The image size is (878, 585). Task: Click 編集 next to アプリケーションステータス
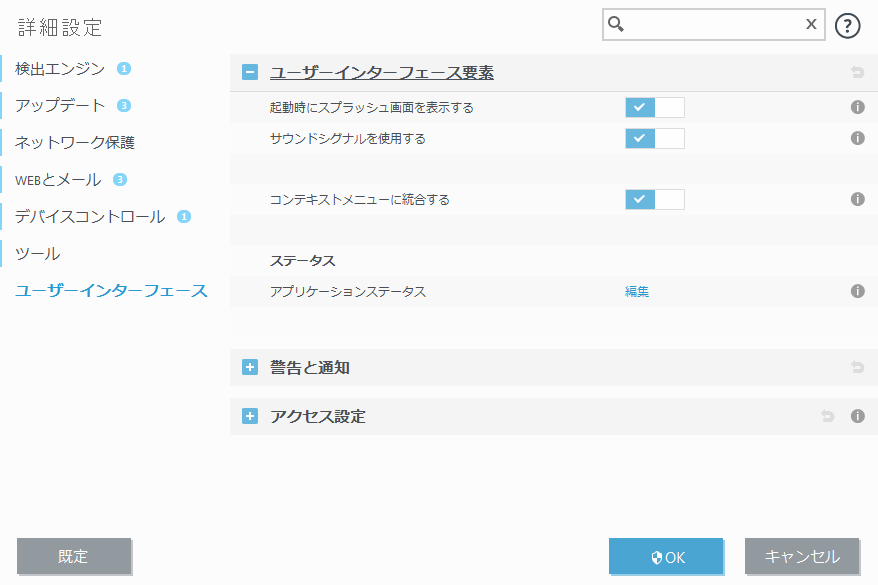point(636,291)
